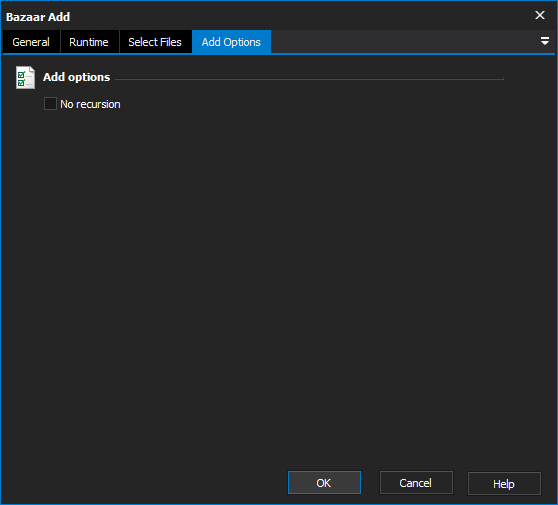This screenshot has height=505, width=558.
Task: Close the Bazaar Add window
Action: [x=540, y=15]
